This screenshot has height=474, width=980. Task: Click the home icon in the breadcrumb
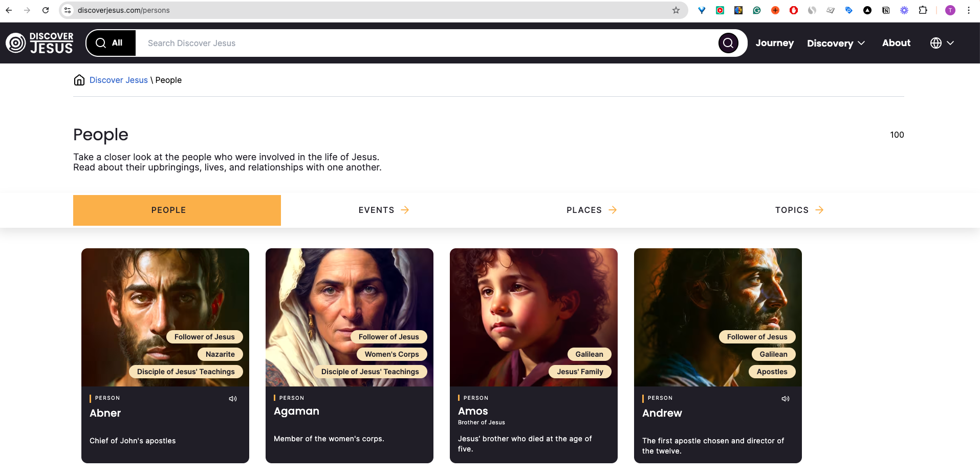click(79, 80)
